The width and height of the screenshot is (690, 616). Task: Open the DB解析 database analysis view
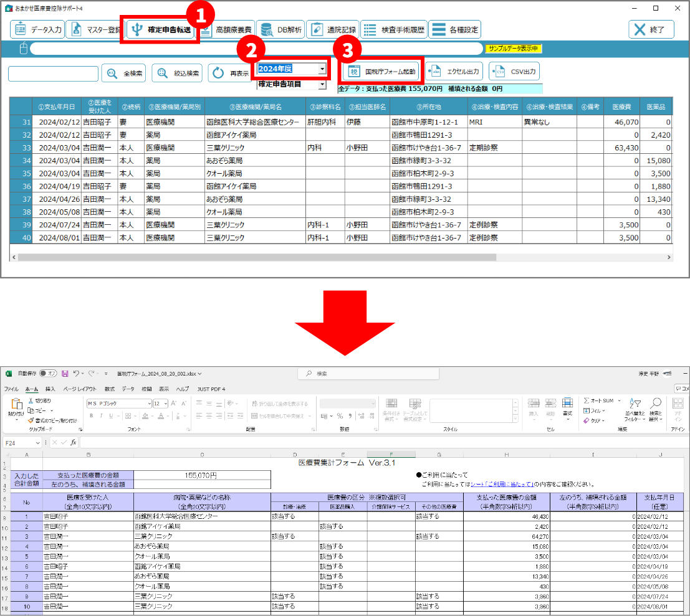pos(280,29)
